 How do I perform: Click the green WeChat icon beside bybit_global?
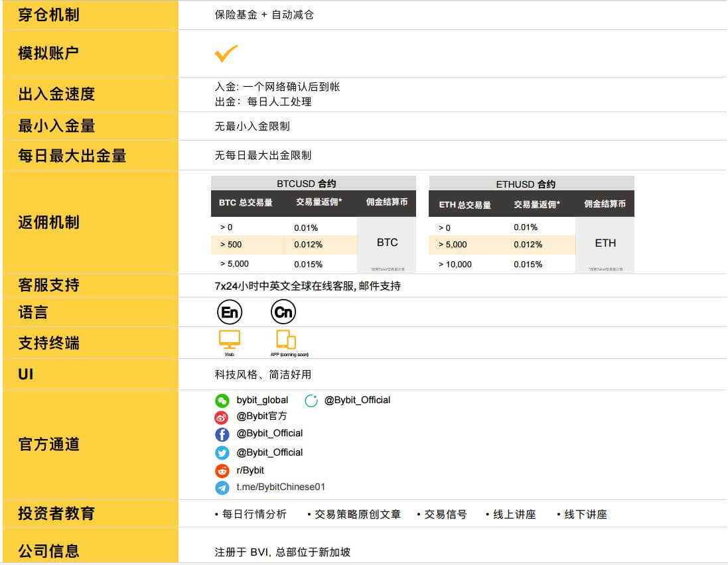(222, 401)
